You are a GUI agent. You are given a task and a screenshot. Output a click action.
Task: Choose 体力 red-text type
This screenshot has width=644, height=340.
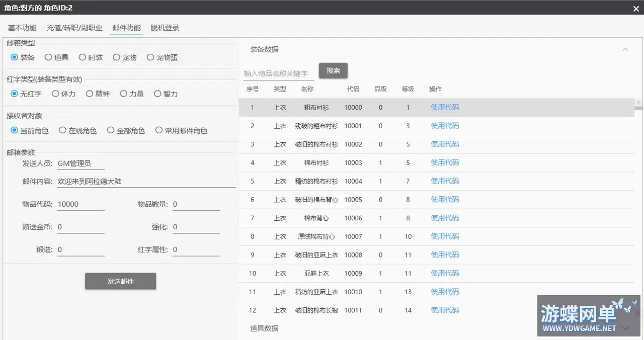point(64,94)
